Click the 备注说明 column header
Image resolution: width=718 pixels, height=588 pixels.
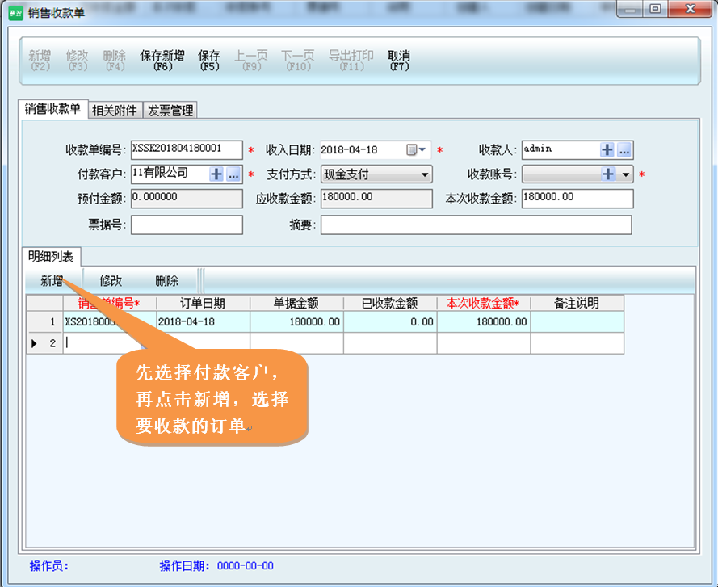click(x=577, y=303)
